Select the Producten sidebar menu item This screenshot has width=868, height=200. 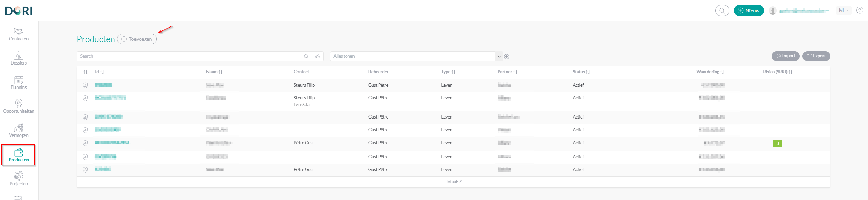[19, 155]
